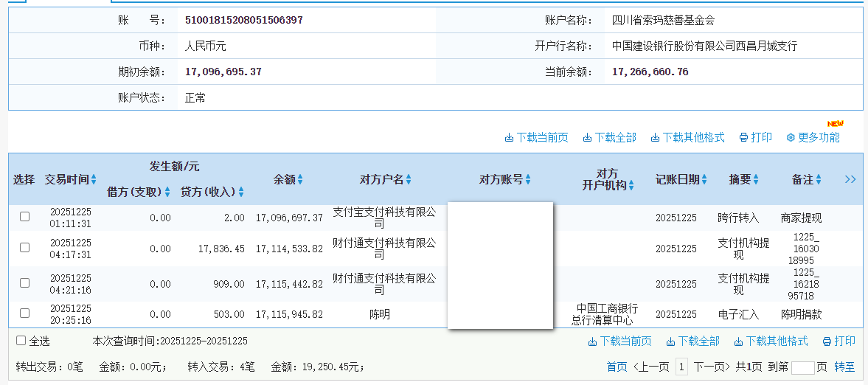Screen dimensions: 868x385
Task: Click the top download current page icon
Action: [x=509, y=138]
